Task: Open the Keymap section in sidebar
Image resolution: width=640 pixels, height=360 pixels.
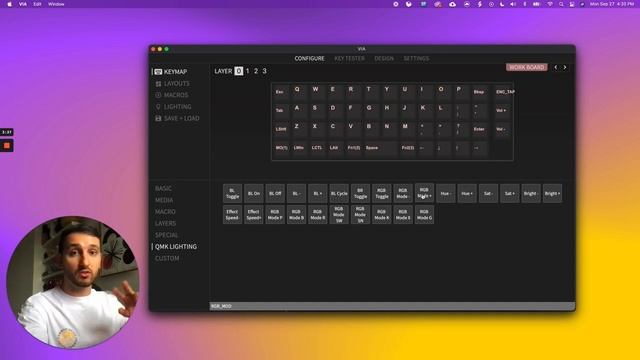Action: (171, 71)
